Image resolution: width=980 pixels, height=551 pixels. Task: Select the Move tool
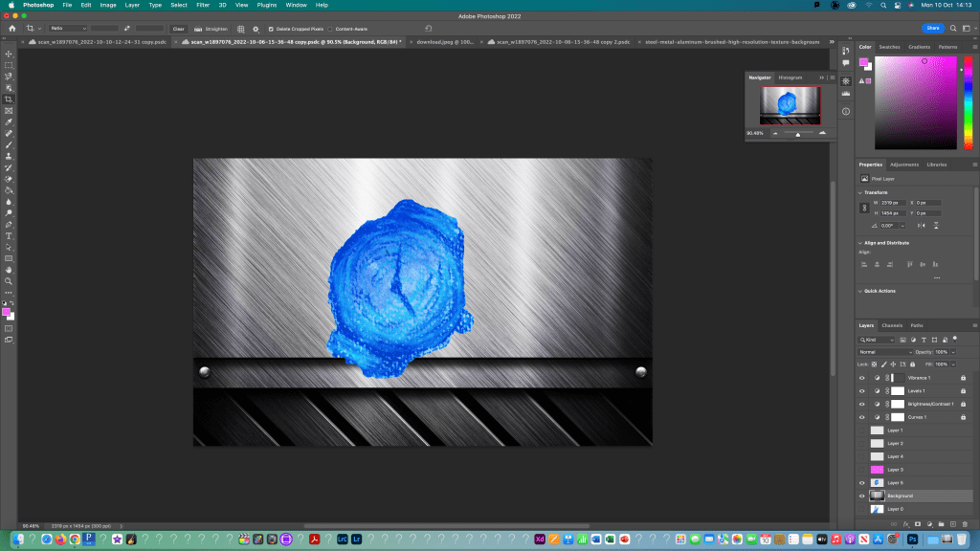pyautogui.click(x=9, y=54)
